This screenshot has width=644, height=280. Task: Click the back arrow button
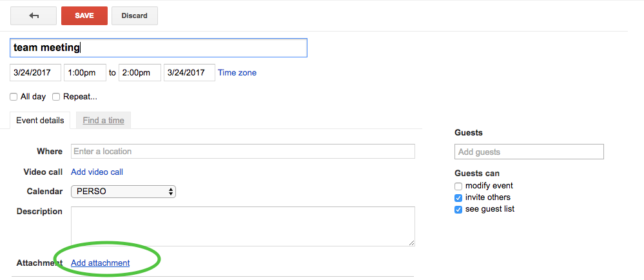(34, 15)
